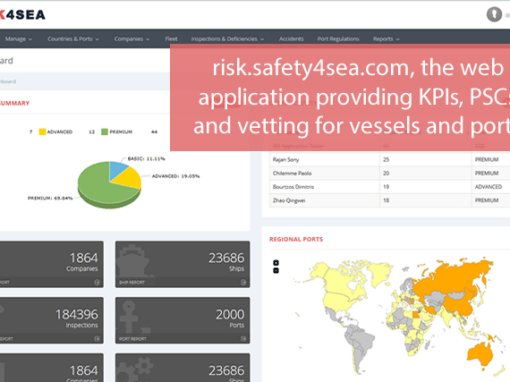The width and height of the screenshot is (510, 382).
Task: Open the Manage menu
Action: point(18,39)
